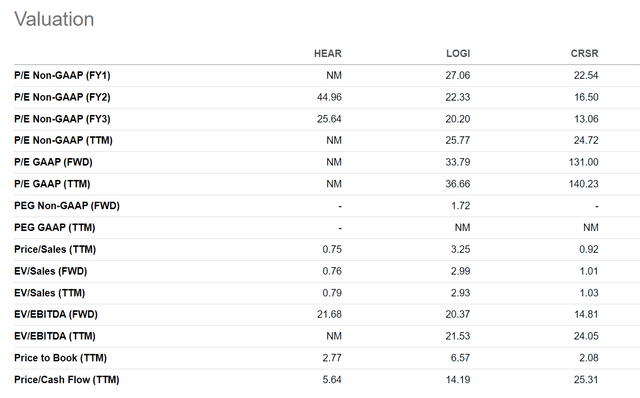
Task: Open the P/E GAAP (FWD) metric label
Action: (53, 162)
